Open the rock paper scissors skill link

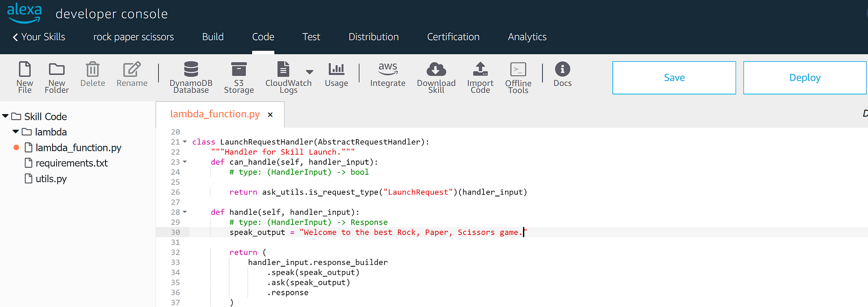pos(134,37)
